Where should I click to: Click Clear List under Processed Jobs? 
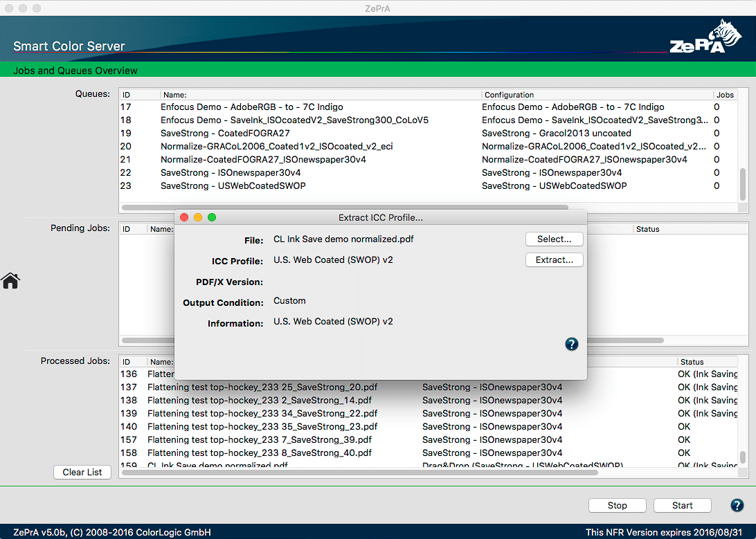[x=82, y=472]
